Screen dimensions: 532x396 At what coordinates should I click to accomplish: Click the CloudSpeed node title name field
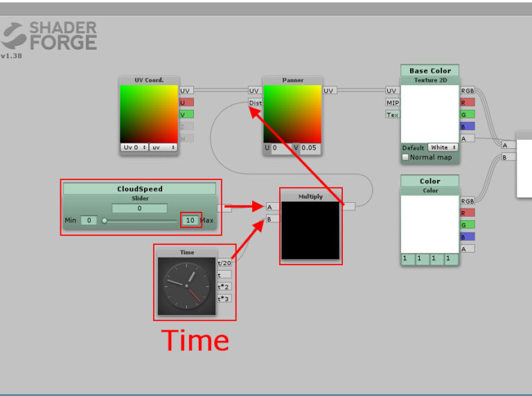coord(139,188)
